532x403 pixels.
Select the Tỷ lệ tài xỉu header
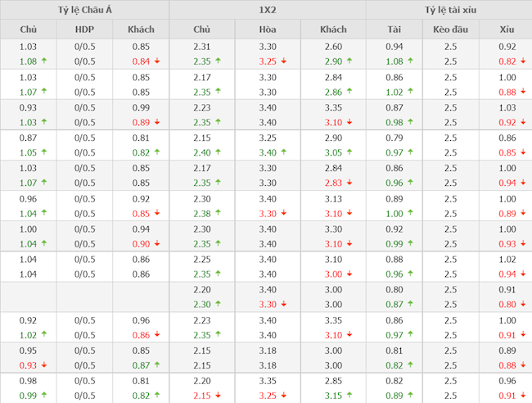click(449, 10)
